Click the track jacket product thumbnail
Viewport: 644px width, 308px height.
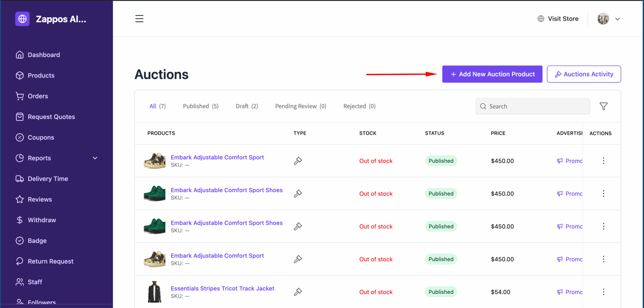coord(155,292)
